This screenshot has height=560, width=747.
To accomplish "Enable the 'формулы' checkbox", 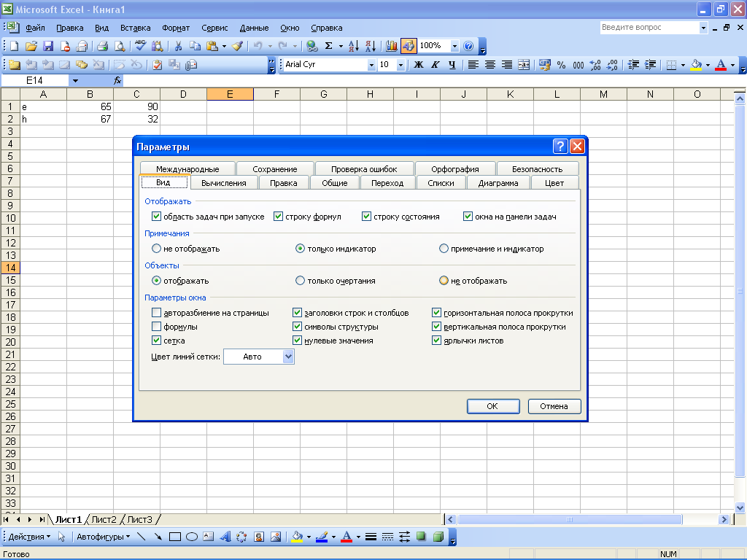I will (156, 327).
